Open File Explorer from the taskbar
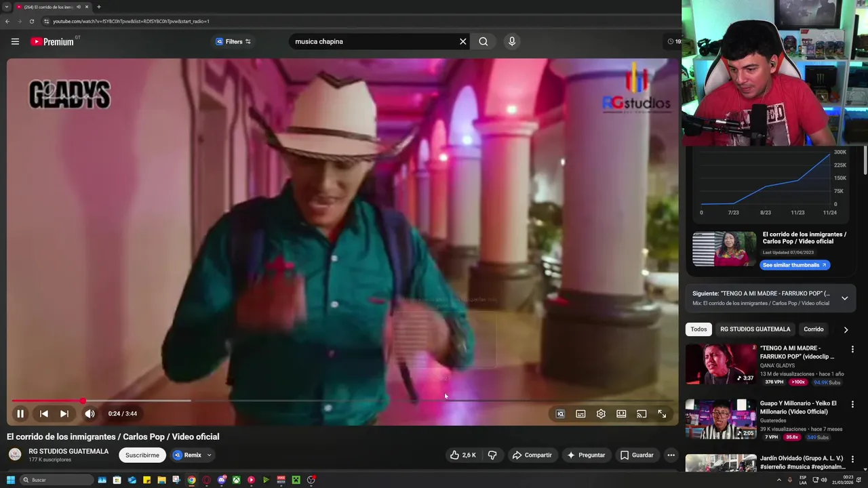This screenshot has height=488, width=868. [161, 480]
